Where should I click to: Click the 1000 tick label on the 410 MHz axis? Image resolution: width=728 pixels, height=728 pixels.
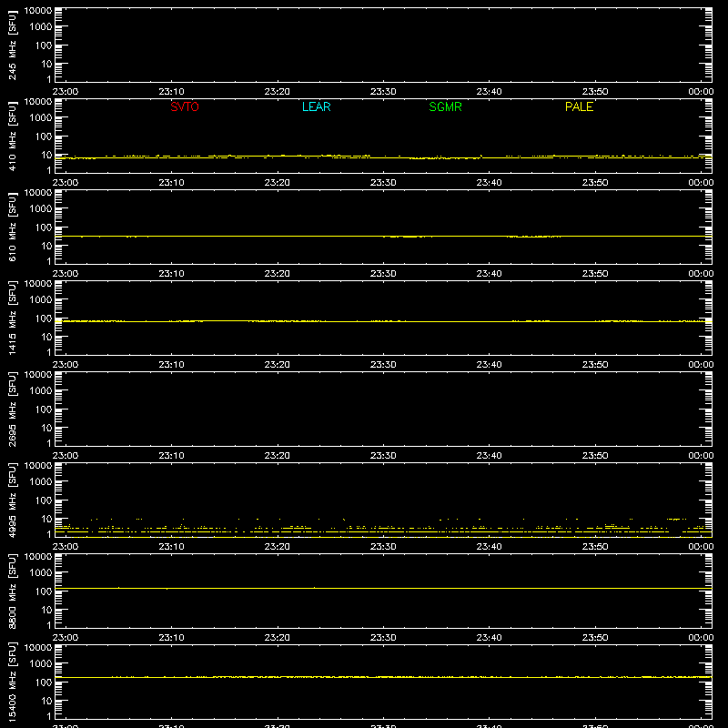click(41, 118)
